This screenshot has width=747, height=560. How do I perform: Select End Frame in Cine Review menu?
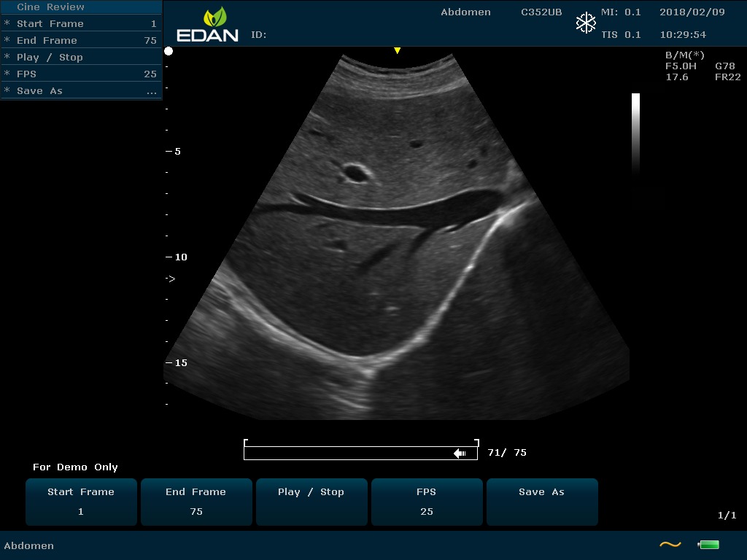(x=47, y=40)
